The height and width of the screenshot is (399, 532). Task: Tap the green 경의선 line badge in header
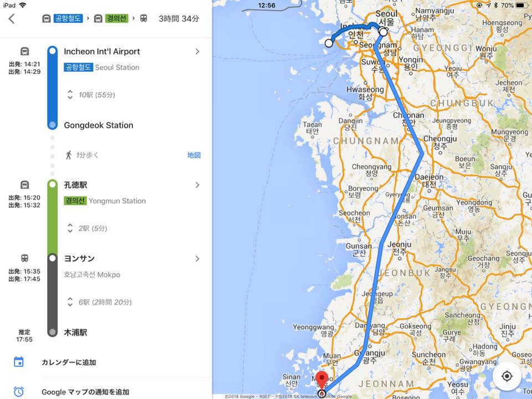tap(117, 18)
